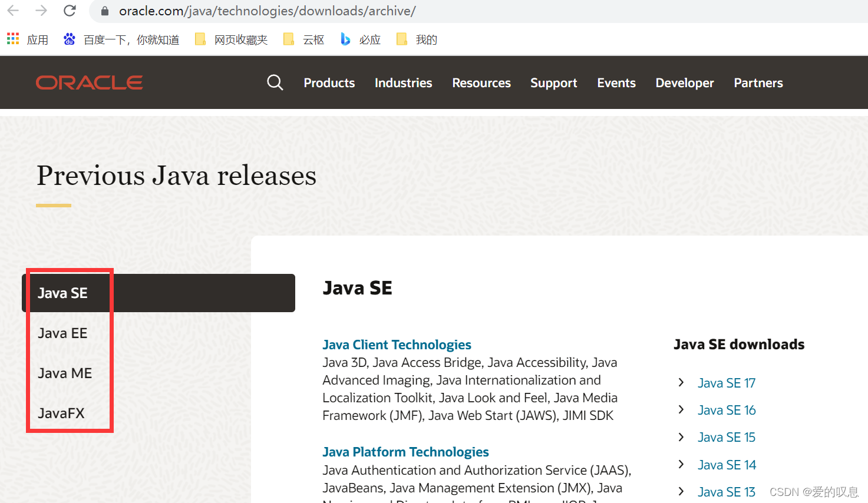Screen dimensions: 868x503
Task: Reload the page with refresh icon
Action: (70, 11)
